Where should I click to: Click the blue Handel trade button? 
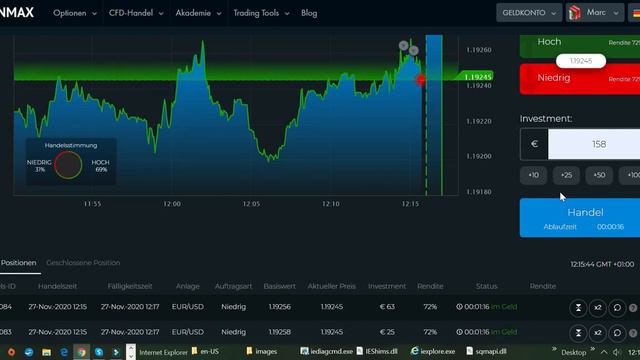click(x=580, y=218)
